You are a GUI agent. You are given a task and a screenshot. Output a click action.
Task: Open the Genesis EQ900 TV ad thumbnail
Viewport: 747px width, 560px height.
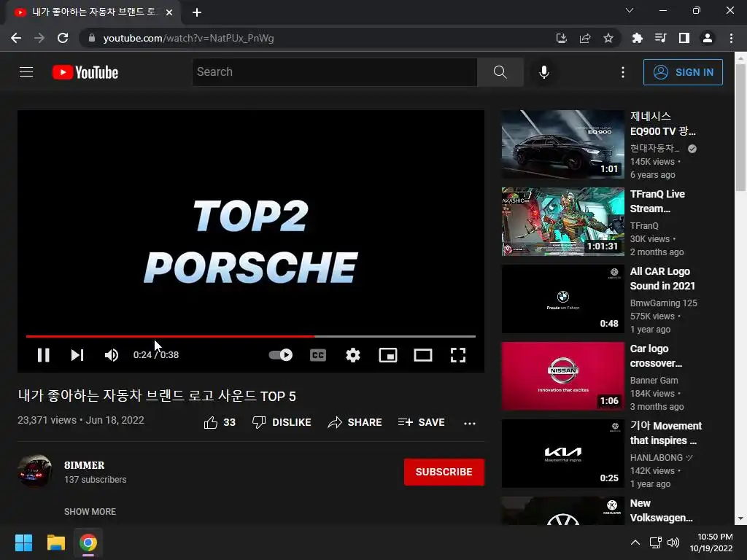[562, 144]
